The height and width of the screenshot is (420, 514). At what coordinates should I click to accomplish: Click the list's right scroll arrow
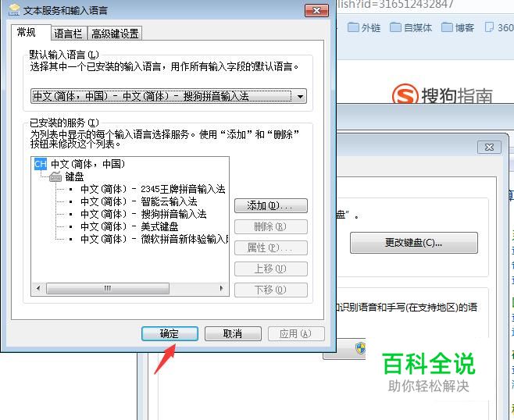(221, 289)
